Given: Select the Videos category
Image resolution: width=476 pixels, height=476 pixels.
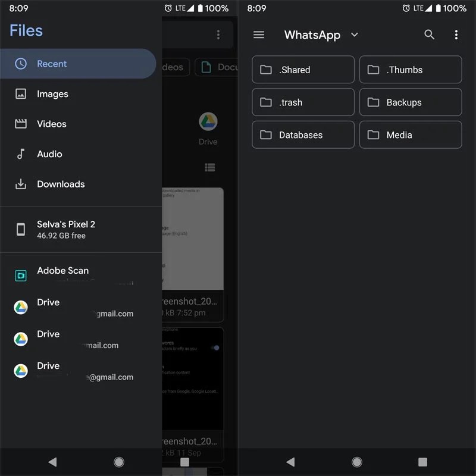Looking at the screenshot, I should pos(52,124).
